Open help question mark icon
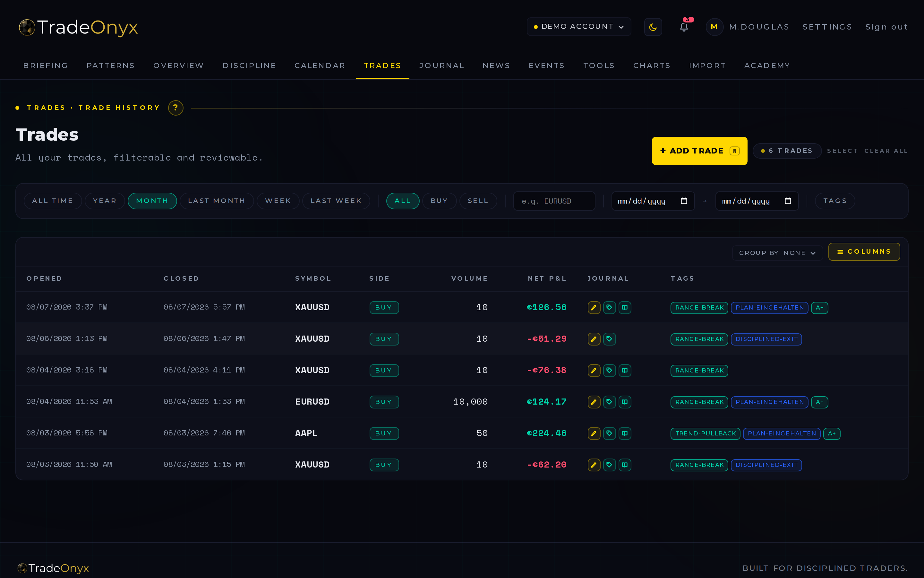Screen dimensions: 924x578 point(175,108)
